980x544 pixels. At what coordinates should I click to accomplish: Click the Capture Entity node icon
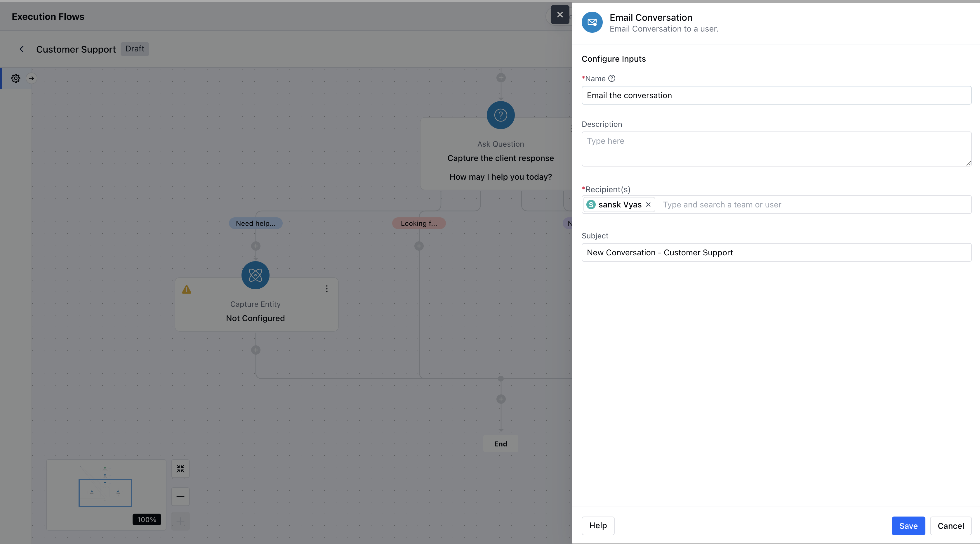pyautogui.click(x=255, y=275)
